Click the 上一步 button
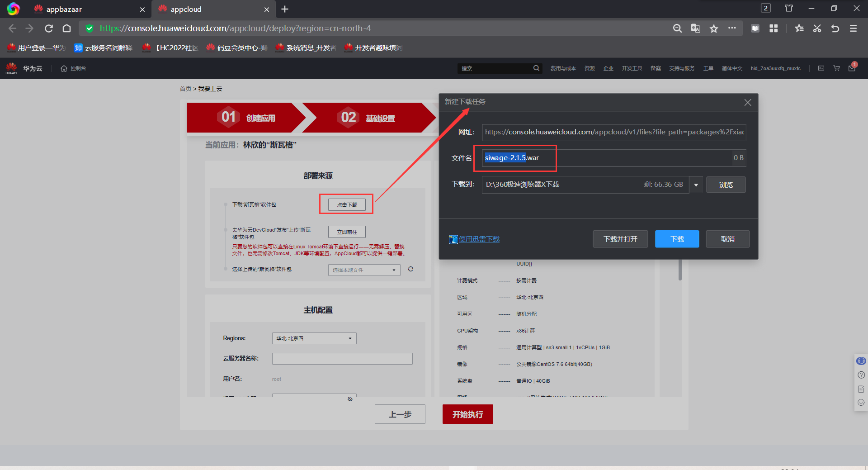 coord(400,414)
